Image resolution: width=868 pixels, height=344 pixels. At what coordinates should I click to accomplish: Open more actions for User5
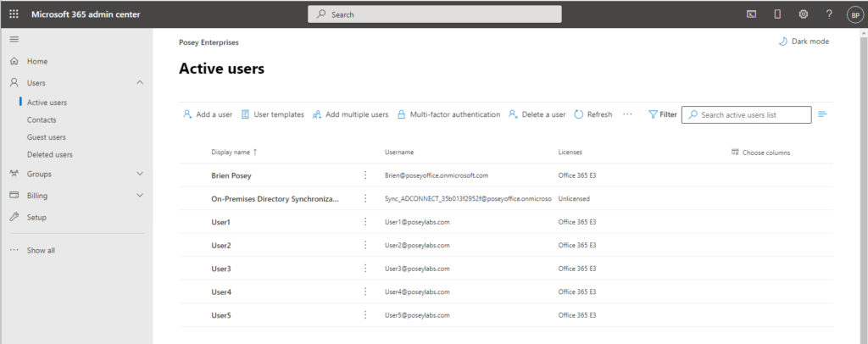pos(364,314)
